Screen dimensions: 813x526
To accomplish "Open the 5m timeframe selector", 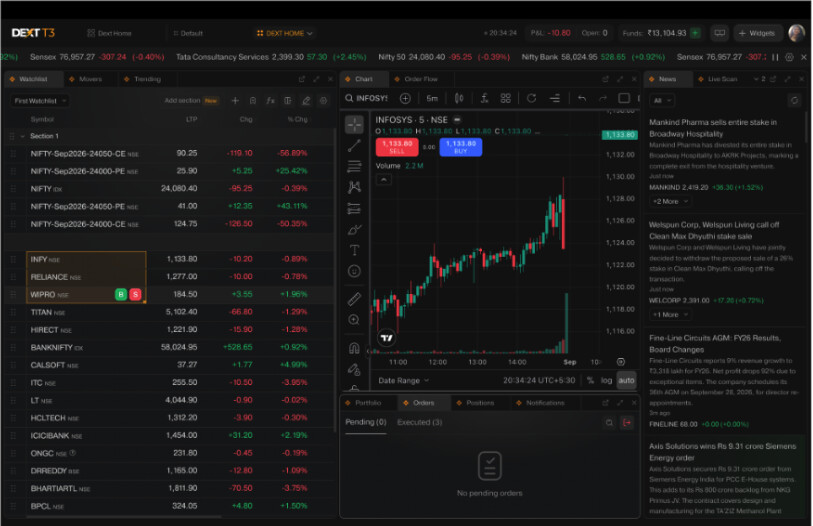I will point(432,99).
